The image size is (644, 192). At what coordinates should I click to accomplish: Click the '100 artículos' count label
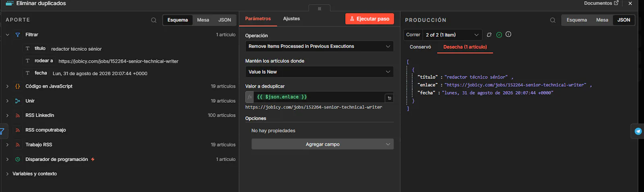click(222, 116)
